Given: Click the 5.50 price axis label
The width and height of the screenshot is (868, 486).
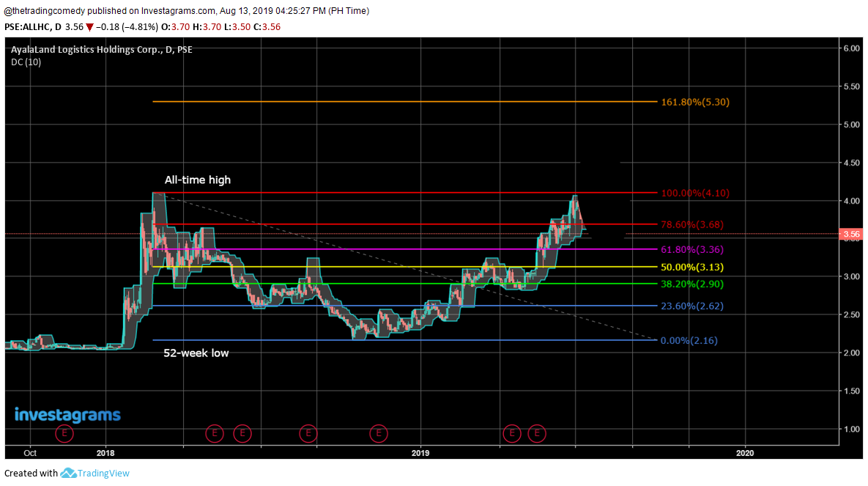Looking at the screenshot, I should click(851, 86).
